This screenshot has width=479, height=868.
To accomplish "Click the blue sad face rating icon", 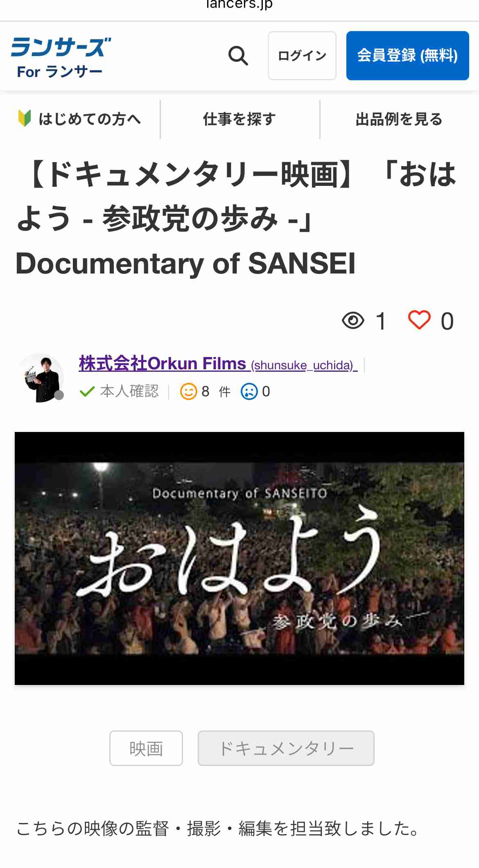I will pos(249,391).
